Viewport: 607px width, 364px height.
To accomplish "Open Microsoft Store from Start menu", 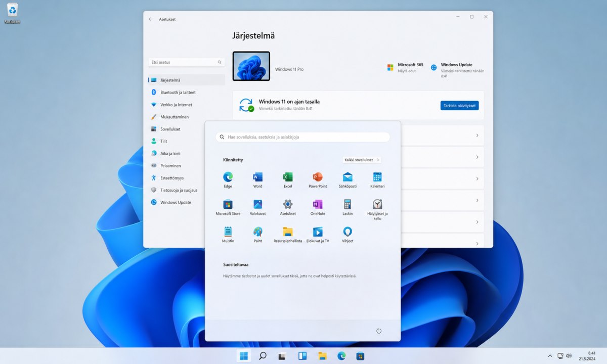I will pyautogui.click(x=228, y=207).
